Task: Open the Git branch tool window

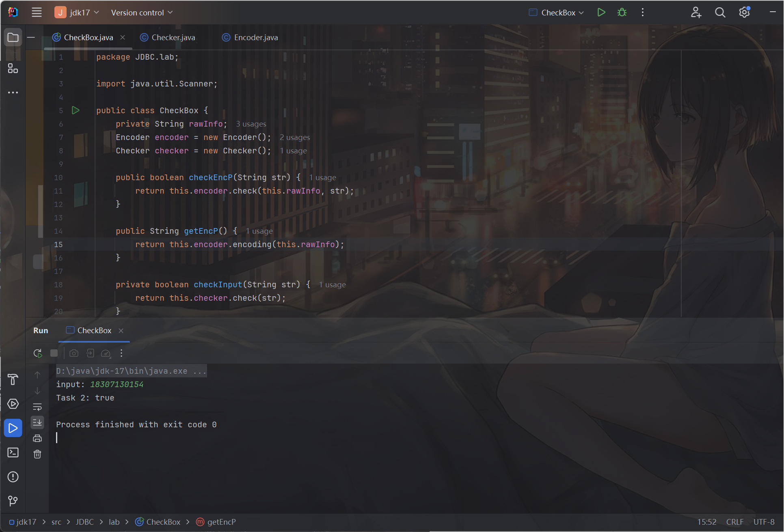Action: (13, 501)
